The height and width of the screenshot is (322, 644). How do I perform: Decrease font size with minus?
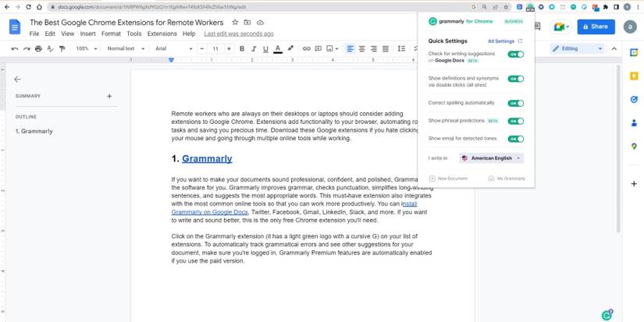[201, 49]
